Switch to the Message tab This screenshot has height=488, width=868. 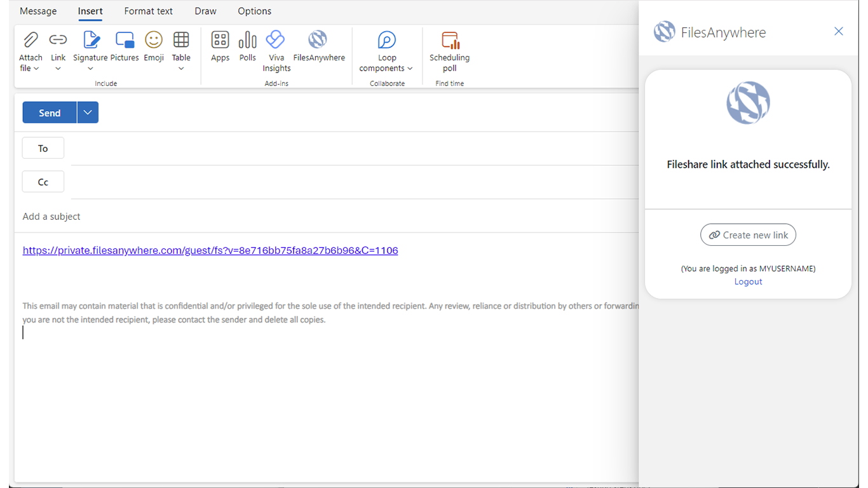pyautogui.click(x=38, y=11)
